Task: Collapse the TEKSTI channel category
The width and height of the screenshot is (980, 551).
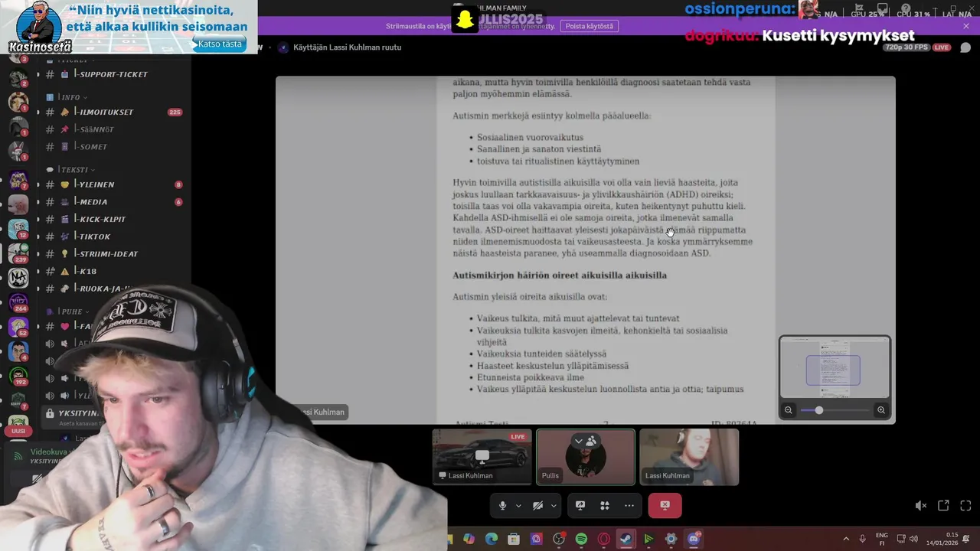Action: (x=71, y=169)
